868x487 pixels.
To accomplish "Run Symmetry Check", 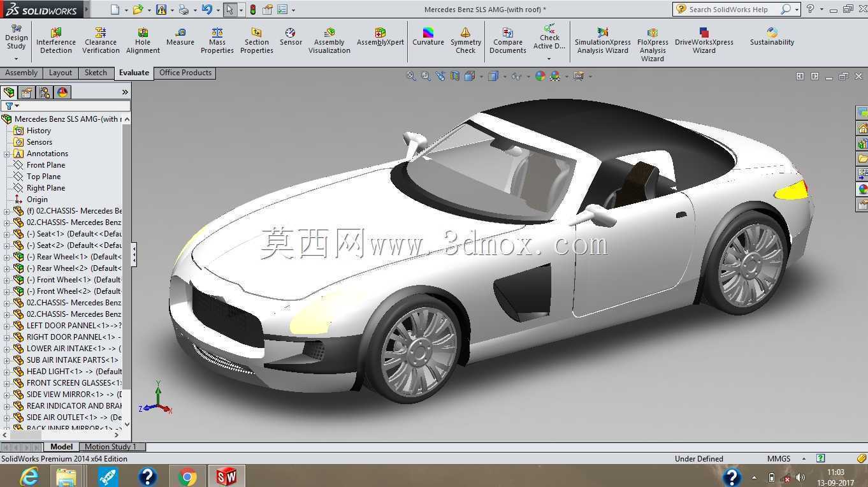I will (x=466, y=41).
